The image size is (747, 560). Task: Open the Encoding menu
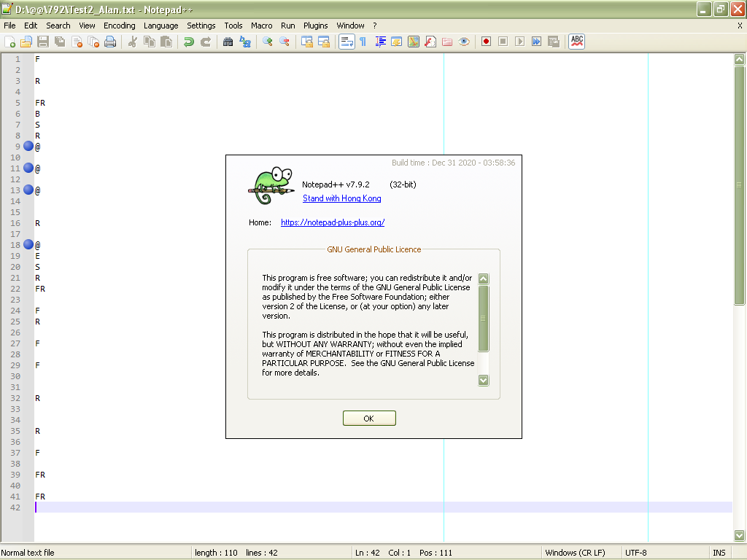(119, 26)
